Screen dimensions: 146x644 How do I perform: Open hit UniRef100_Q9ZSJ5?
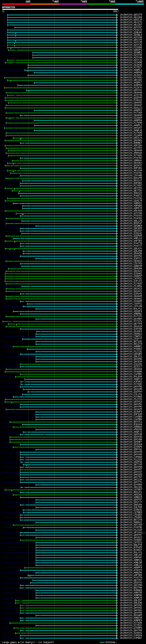[131, 20]
